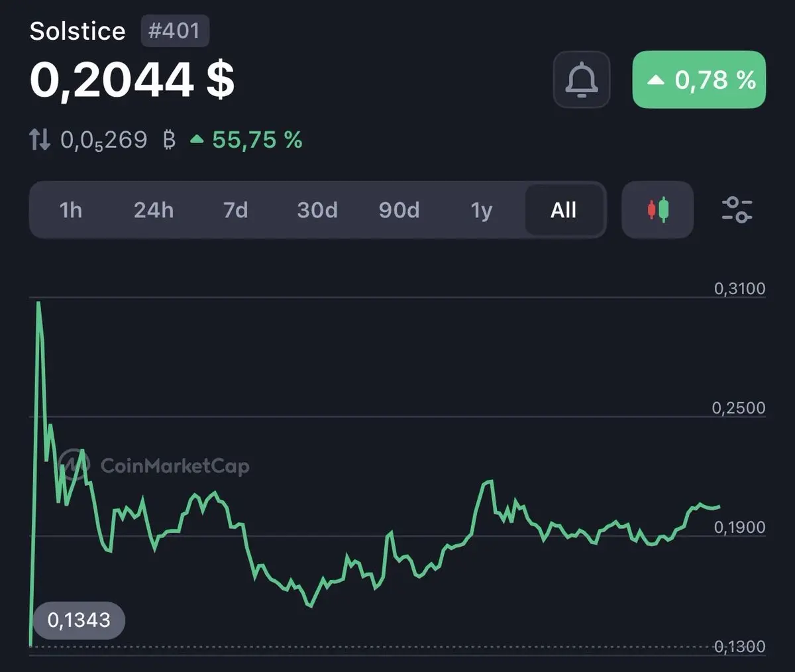Click the chart's initial price spike peak
This screenshot has width=795, height=672.
39,304
